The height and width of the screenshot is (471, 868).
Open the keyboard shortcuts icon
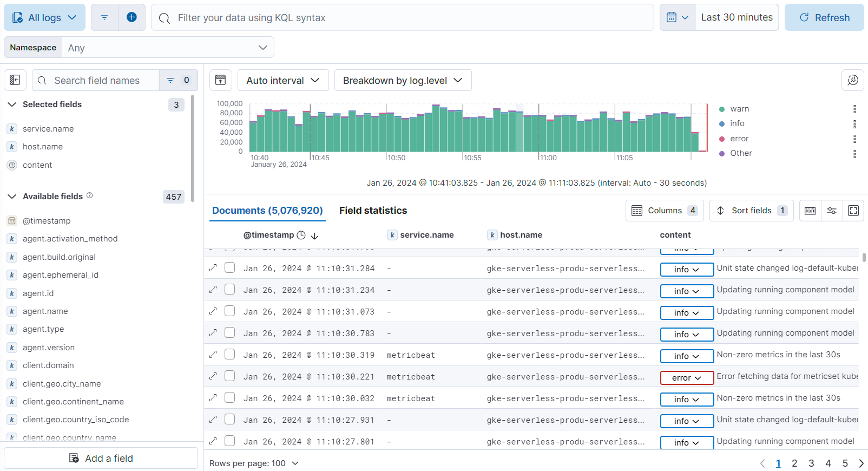click(x=810, y=211)
